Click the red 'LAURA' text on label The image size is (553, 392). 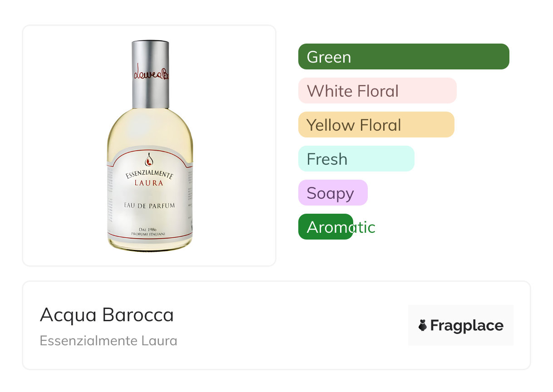[x=148, y=183]
